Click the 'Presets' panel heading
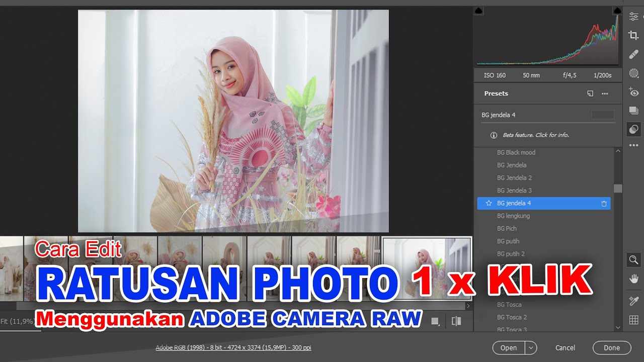This screenshot has height=362, width=644. point(496,94)
